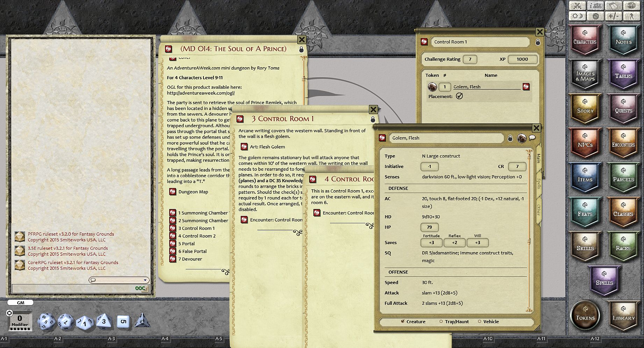Switch to the Main tab of Golem sheet
Screen dimensions: 644x348
point(538,158)
